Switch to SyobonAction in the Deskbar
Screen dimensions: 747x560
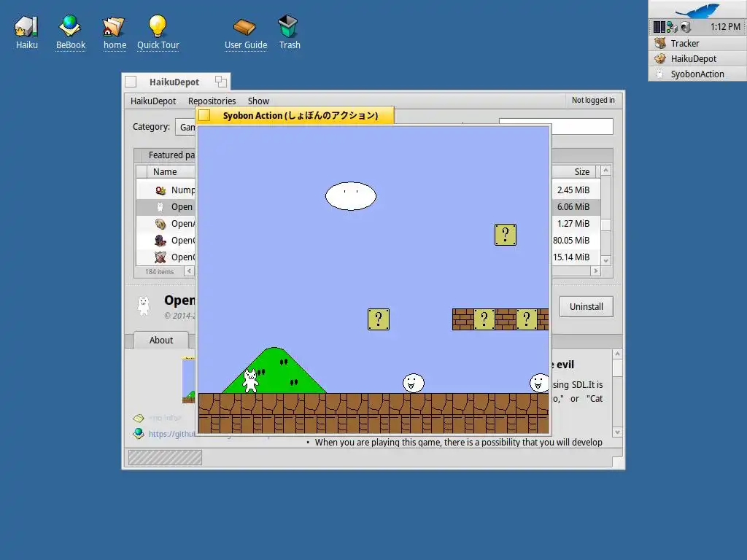(697, 74)
